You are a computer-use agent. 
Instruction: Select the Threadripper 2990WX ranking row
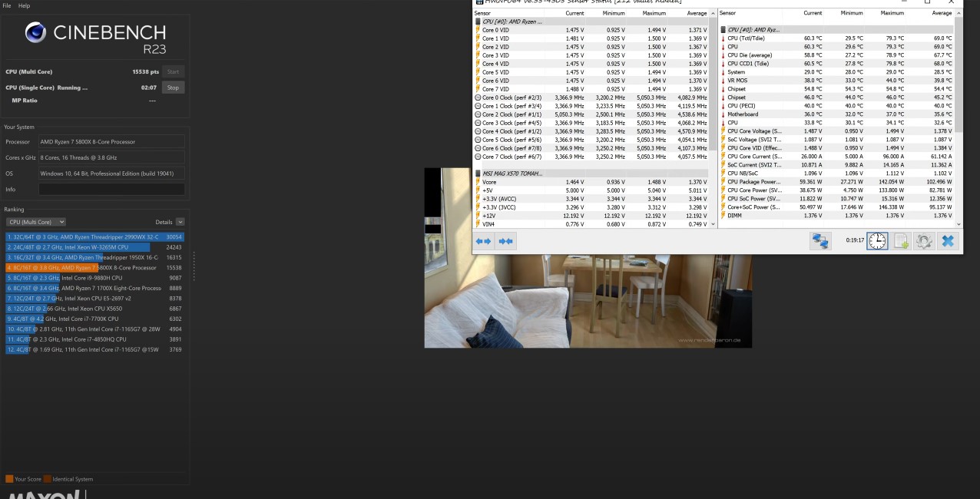[x=94, y=237]
